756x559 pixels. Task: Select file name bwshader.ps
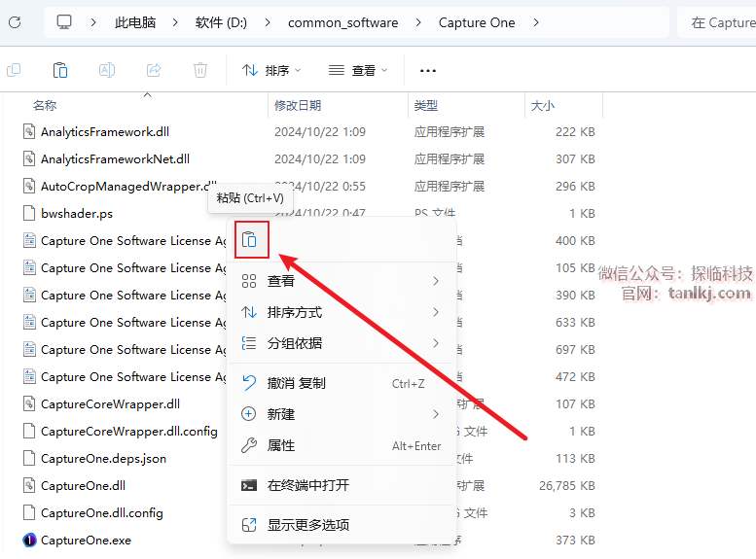[77, 213]
